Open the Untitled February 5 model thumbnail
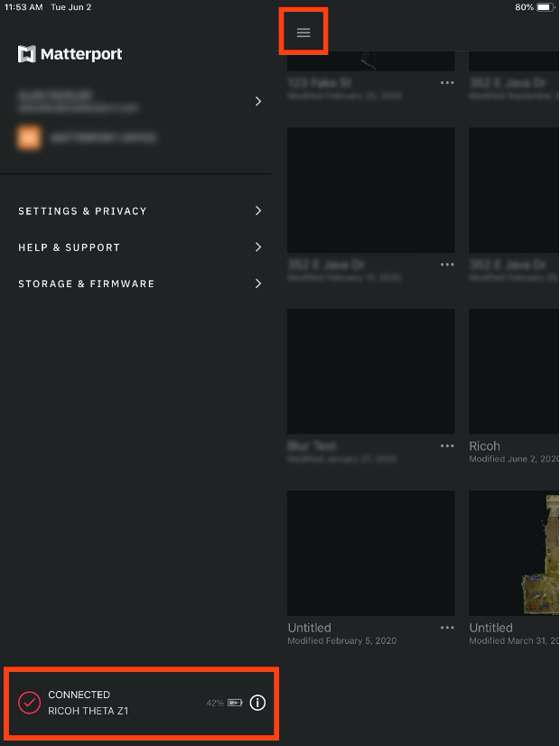The width and height of the screenshot is (560, 746). click(x=370, y=553)
